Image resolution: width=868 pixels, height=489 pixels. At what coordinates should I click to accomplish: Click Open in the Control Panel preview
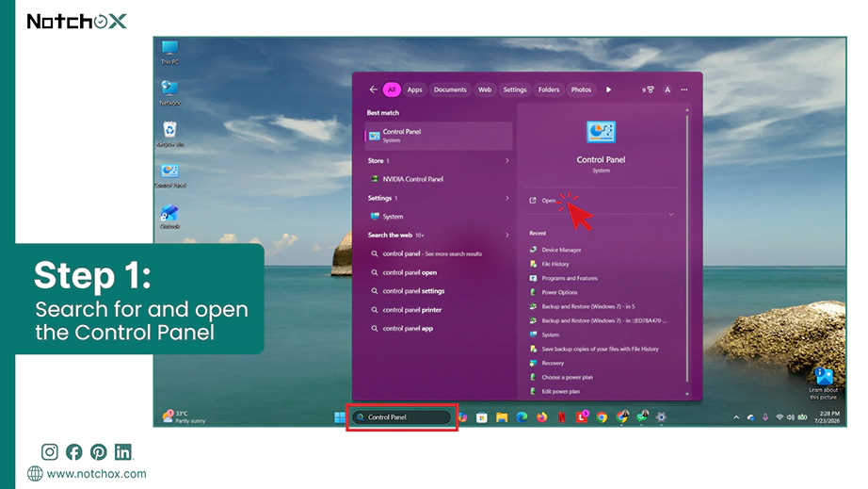click(x=549, y=201)
